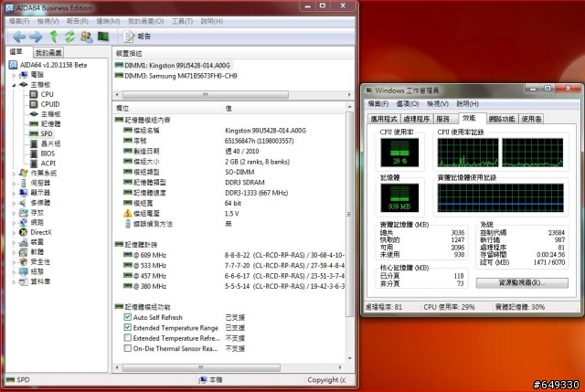Click the Resource Monitor (R)... button
The width and height of the screenshot is (585, 392).
coord(522,282)
